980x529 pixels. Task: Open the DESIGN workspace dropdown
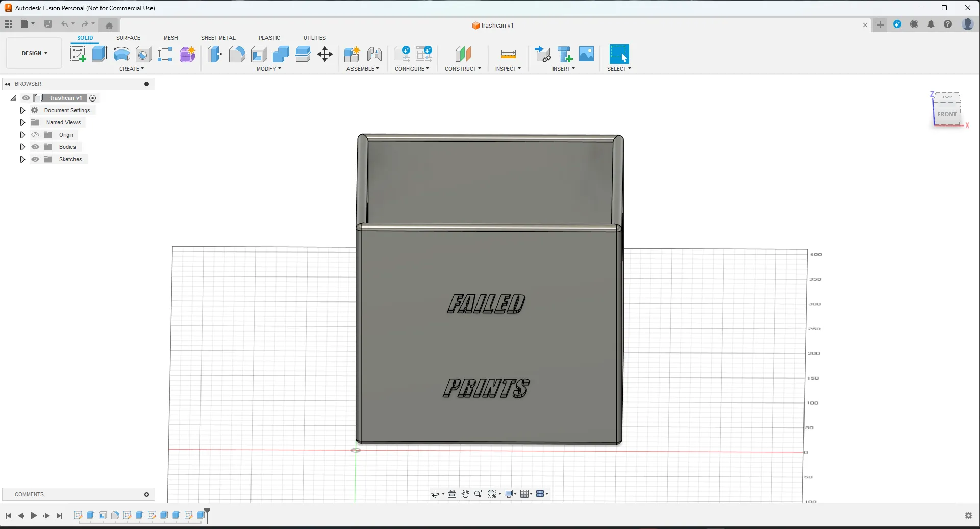tap(34, 53)
